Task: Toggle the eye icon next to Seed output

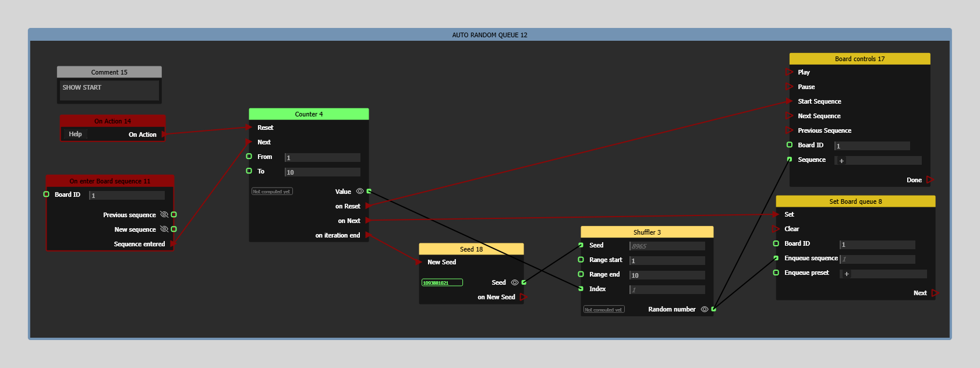Action: click(515, 282)
